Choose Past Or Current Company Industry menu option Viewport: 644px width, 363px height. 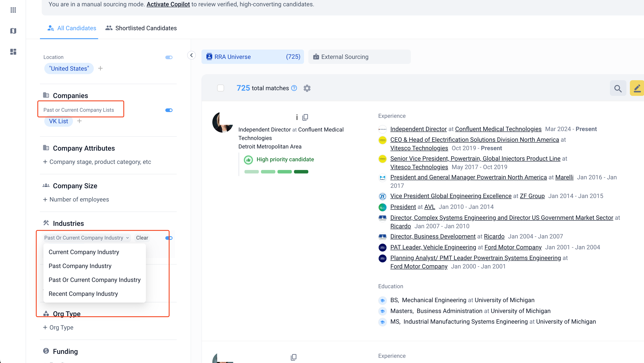point(94,280)
